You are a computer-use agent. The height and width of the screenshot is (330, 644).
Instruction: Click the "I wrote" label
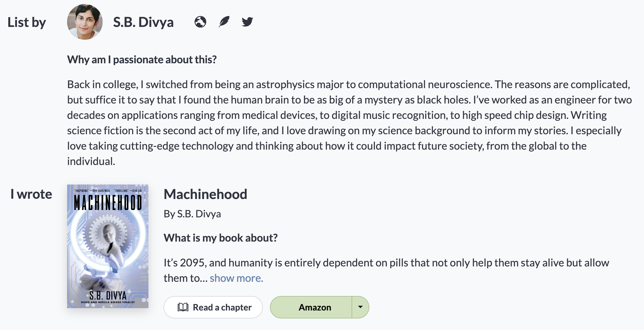click(31, 194)
